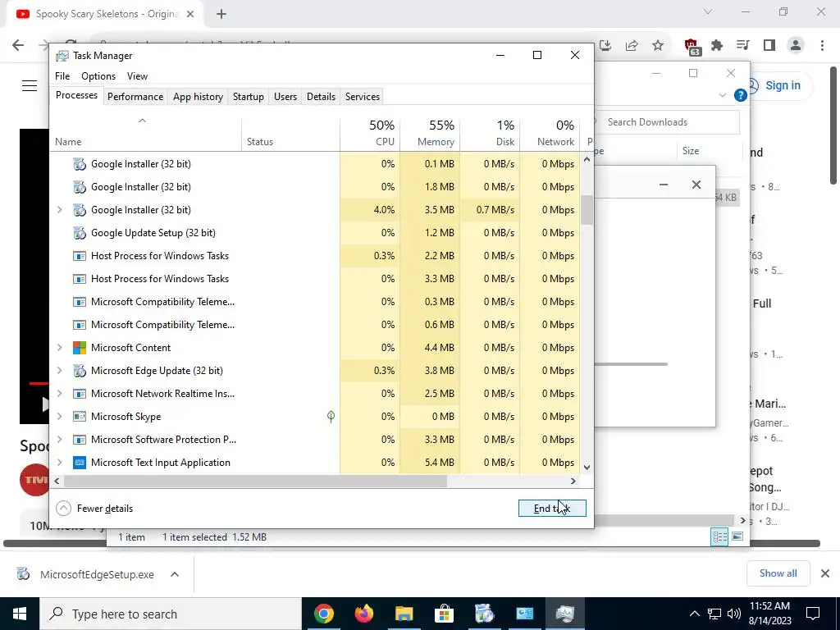Click the Network column header

(x=550, y=133)
